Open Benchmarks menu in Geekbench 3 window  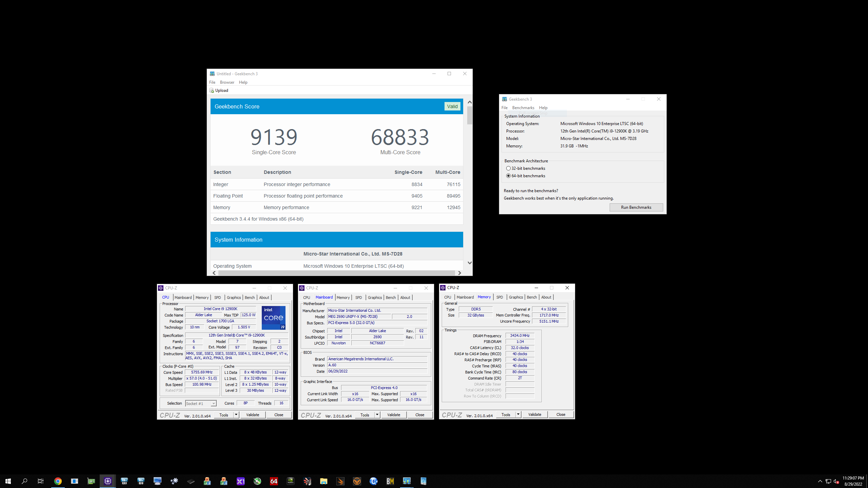[x=523, y=108]
